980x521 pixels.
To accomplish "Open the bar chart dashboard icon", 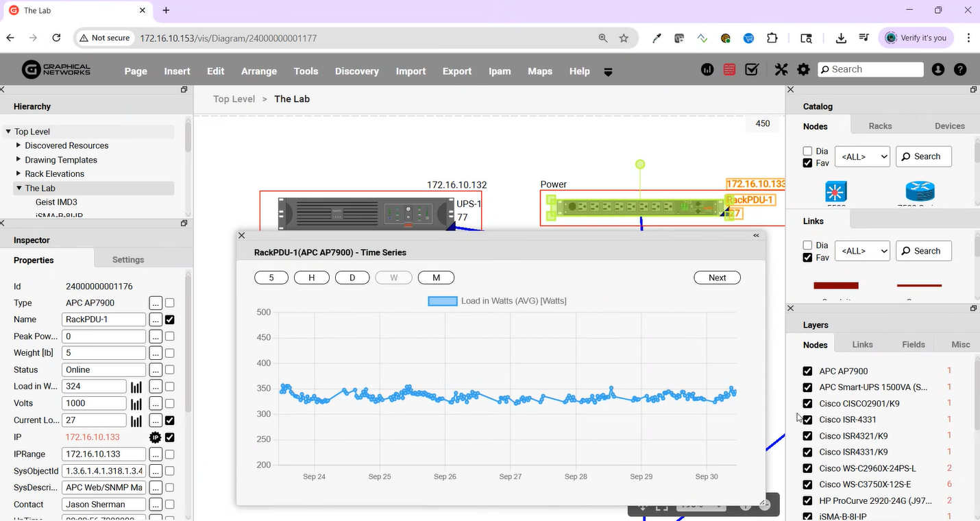I will pyautogui.click(x=707, y=70).
